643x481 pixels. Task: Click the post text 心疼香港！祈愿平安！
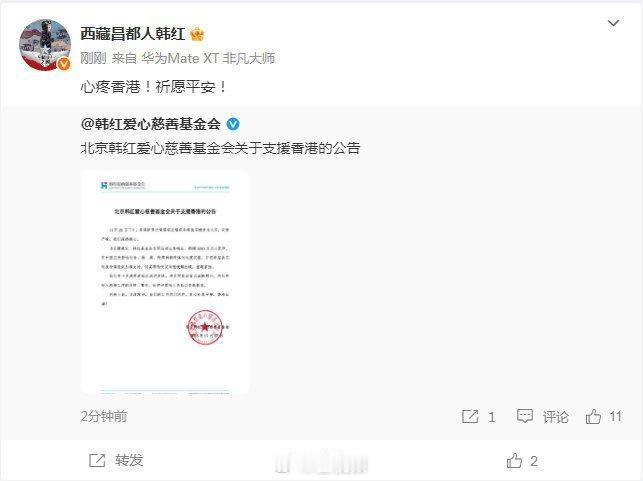(154, 87)
